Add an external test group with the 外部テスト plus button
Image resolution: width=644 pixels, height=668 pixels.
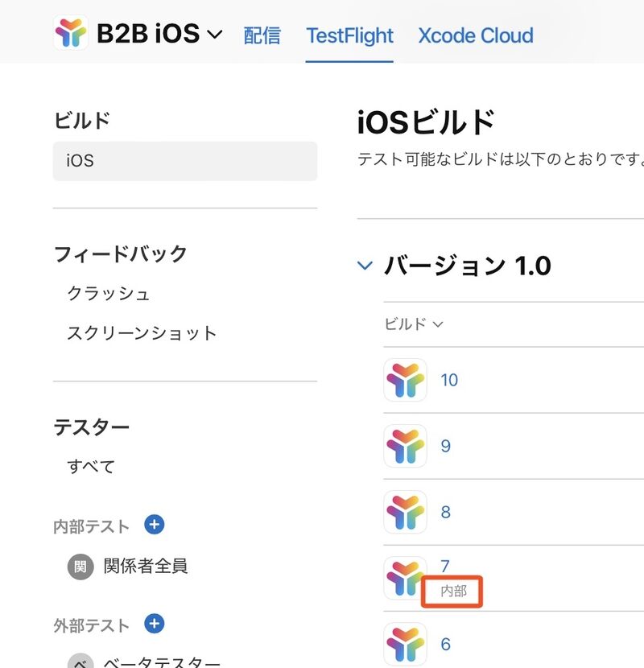point(155,624)
